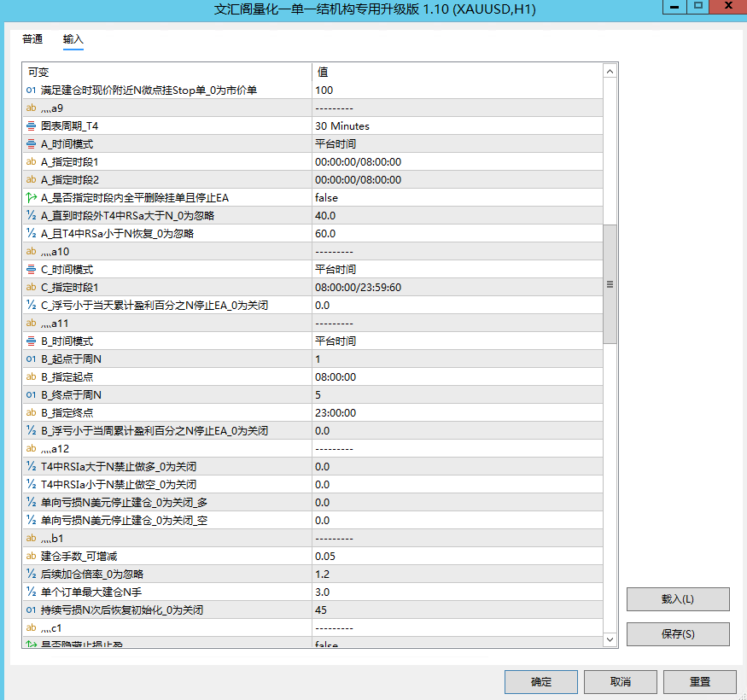The width and height of the screenshot is (747, 700).
Task: Click the double icon beside A_直到时段外T4中RSa大于N
Action: (31, 215)
